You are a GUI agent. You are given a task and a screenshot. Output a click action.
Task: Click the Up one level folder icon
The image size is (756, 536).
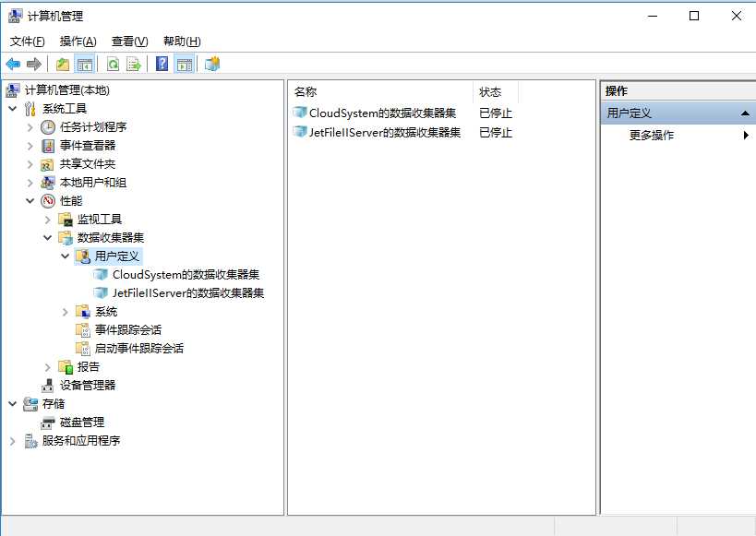click(x=63, y=64)
